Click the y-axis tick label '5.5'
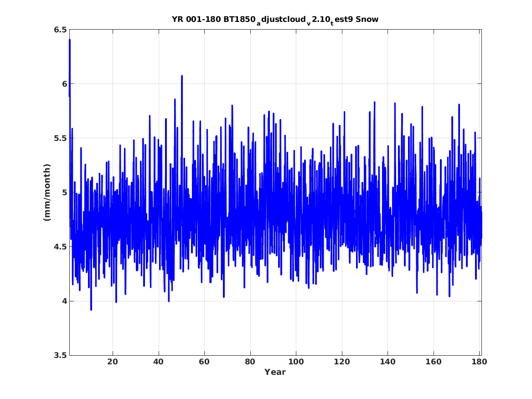This screenshot has height=399, width=532. click(60, 138)
